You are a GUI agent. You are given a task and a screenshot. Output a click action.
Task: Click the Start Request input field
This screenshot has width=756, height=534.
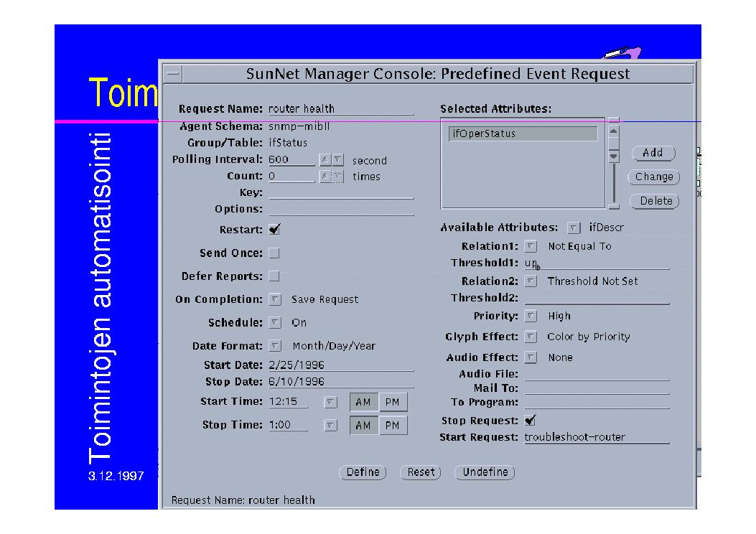pos(597,437)
